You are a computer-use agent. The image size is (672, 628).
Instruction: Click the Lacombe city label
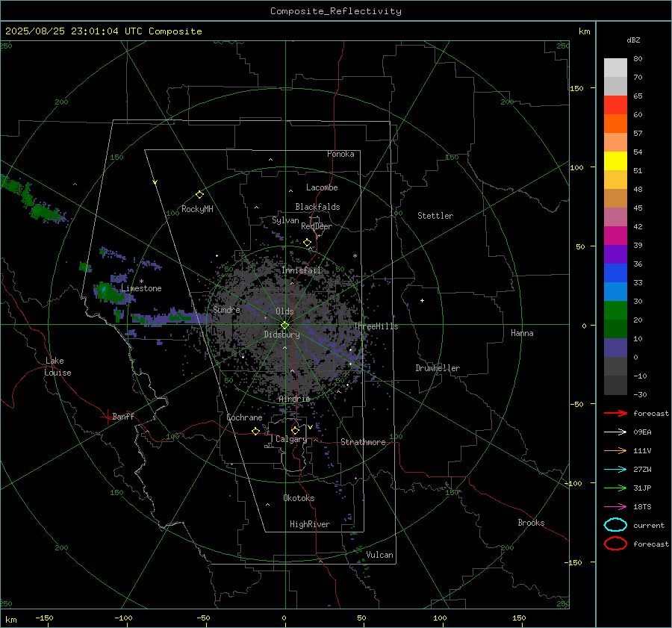coord(322,187)
